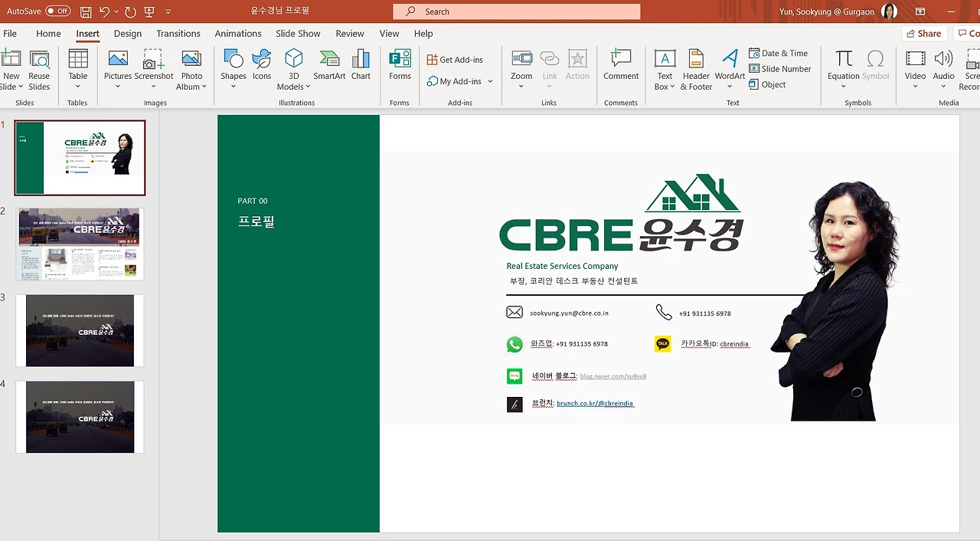Open Reuse Slides pane
Screen dimensions: 980x541
coord(39,70)
